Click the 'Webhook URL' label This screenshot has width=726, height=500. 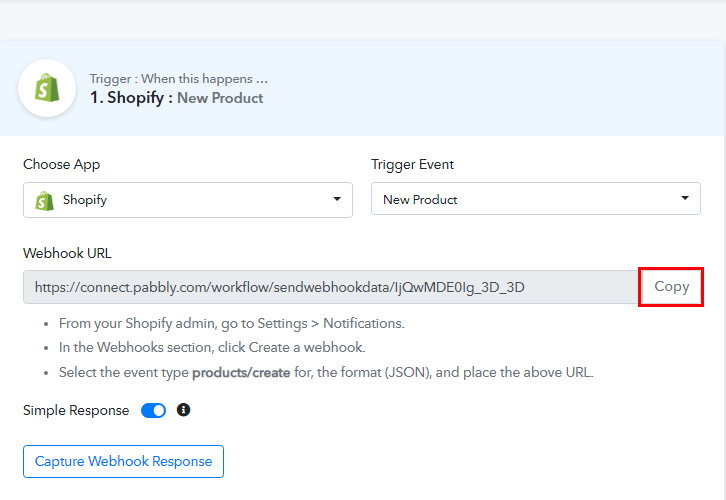coord(67,253)
